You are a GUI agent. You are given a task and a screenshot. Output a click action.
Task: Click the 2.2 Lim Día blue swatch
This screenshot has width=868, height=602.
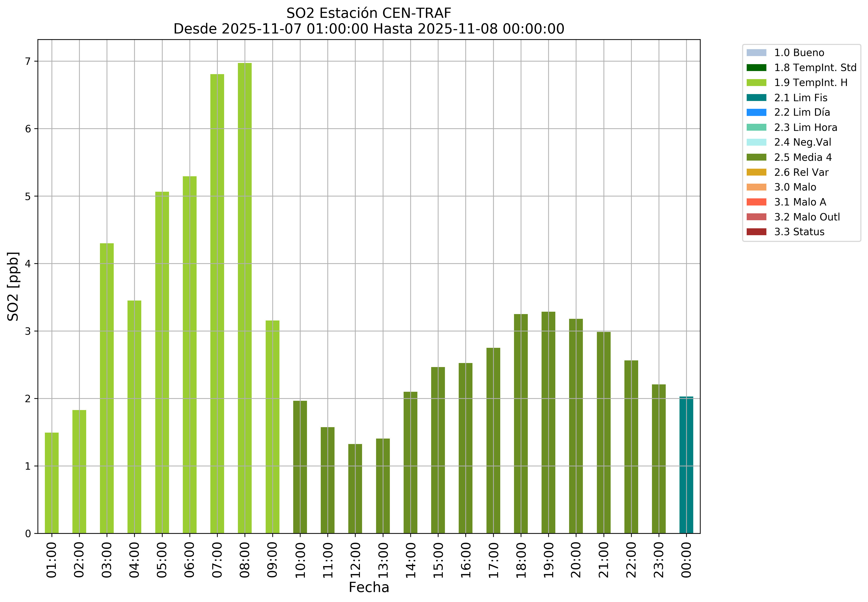(x=756, y=112)
